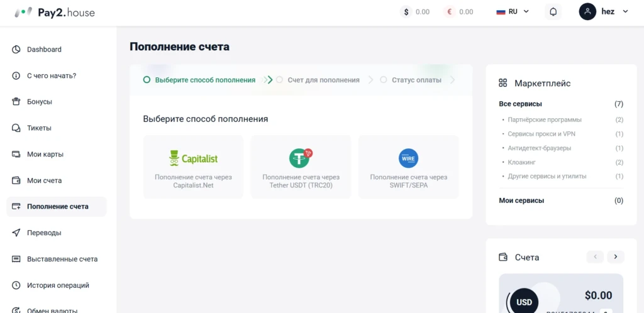Choose top-up via Capitalist.Net card
644x313 pixels.
[x=194, y=167]
